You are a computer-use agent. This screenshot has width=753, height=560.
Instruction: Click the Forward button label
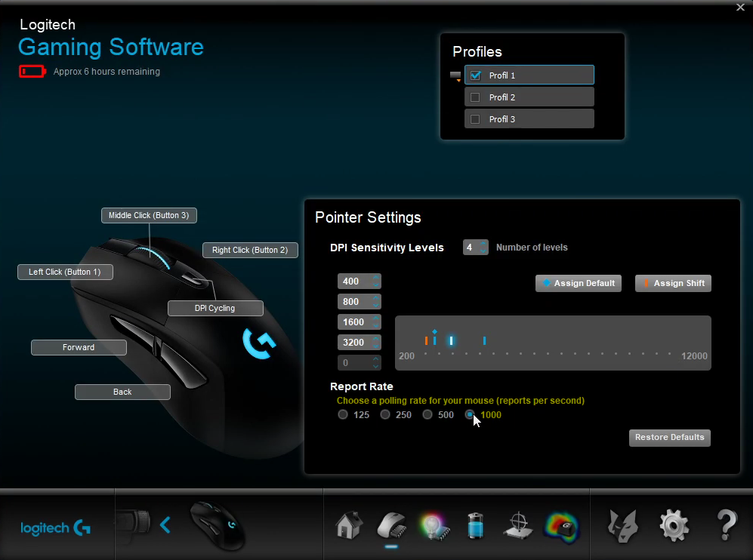pyautogui.click(x=79, y=347)
